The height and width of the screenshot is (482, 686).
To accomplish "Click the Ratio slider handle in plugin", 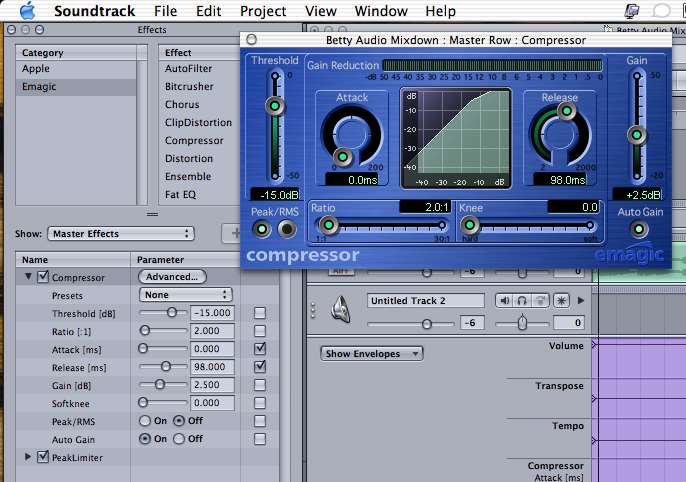I will pos(328,225).
